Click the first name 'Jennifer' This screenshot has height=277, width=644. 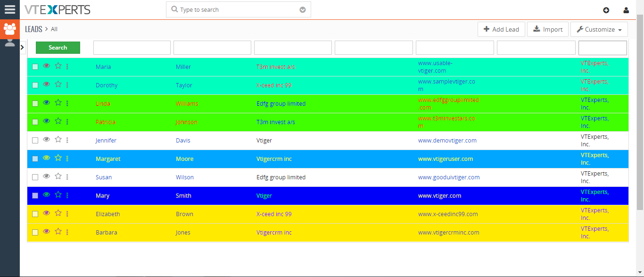click(106, 141)
